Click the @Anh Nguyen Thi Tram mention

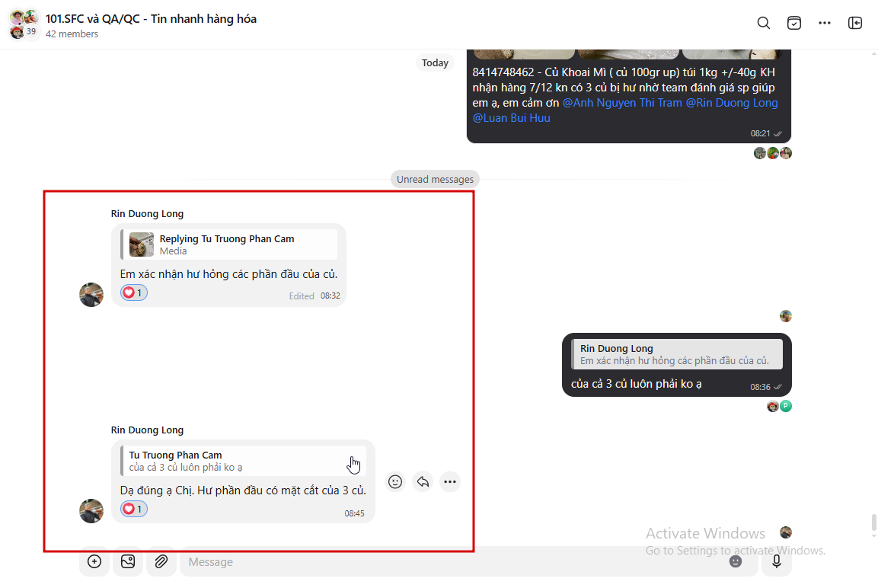click(622, 103)
